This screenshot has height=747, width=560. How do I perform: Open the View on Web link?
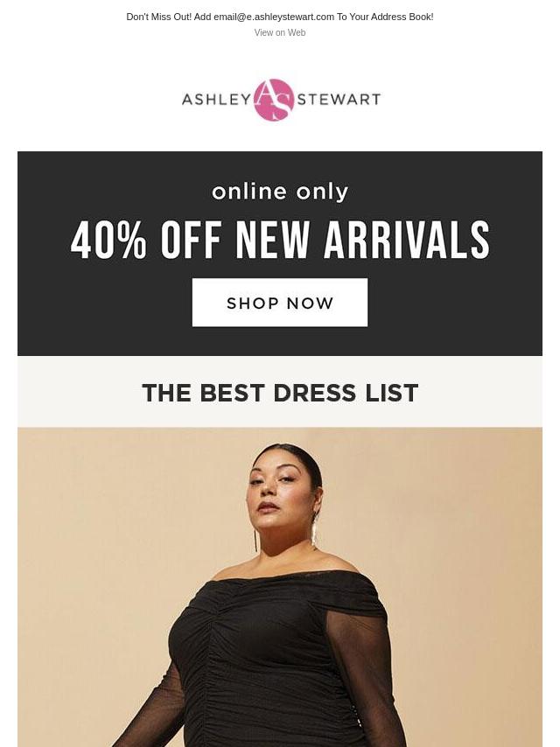(x=280, y=32)
